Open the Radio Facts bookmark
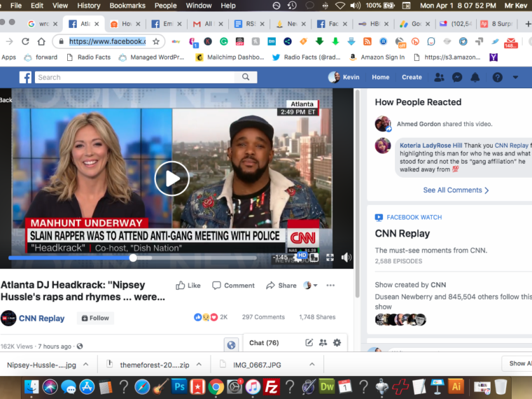The image size is (532, 399). click(89, 57)
